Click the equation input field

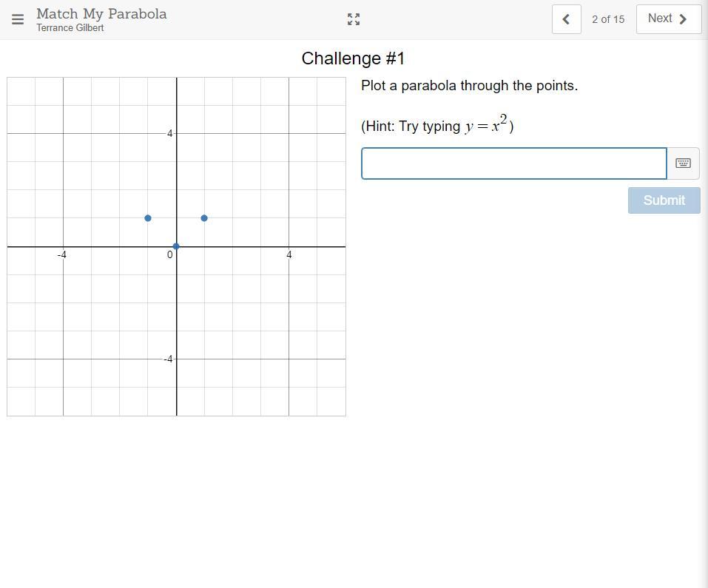[x=513, y=163]
